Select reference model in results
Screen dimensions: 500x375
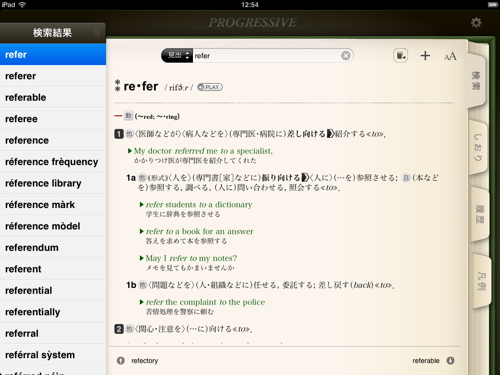click(53, 226)
